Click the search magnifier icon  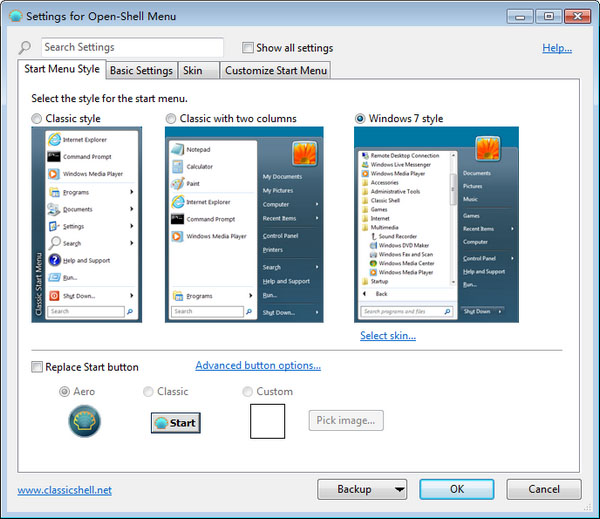25,48
